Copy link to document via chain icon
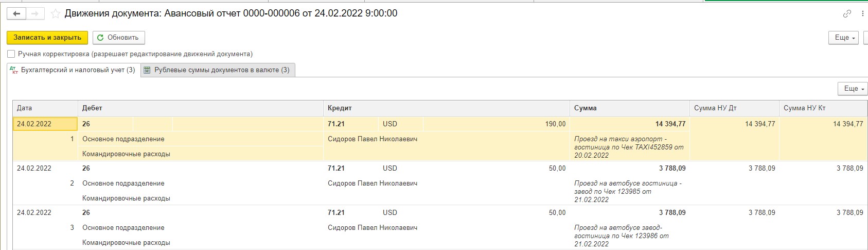868x250 pixels. point(847,14)
